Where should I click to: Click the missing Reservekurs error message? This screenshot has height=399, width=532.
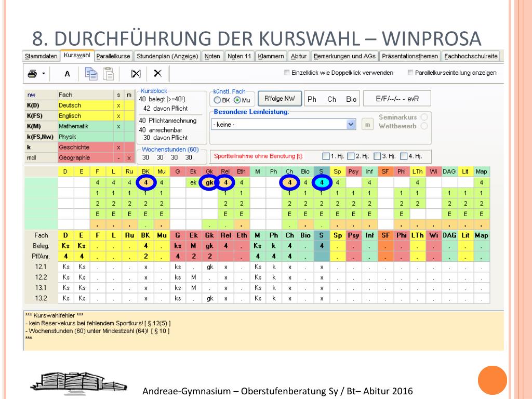pyautogui.click(x=98, y=323)
